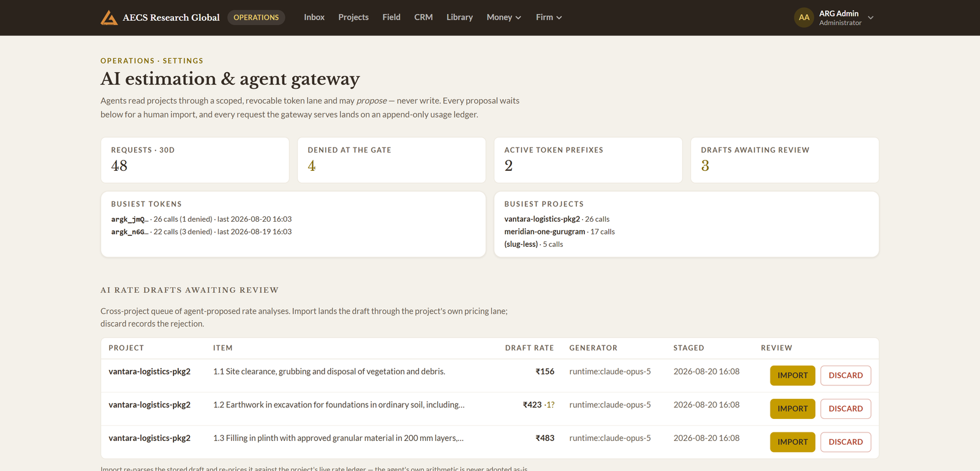
Task: Click vantara-logistics-pkg2 in Busiest Projects
Action: [x=542, y=219]
